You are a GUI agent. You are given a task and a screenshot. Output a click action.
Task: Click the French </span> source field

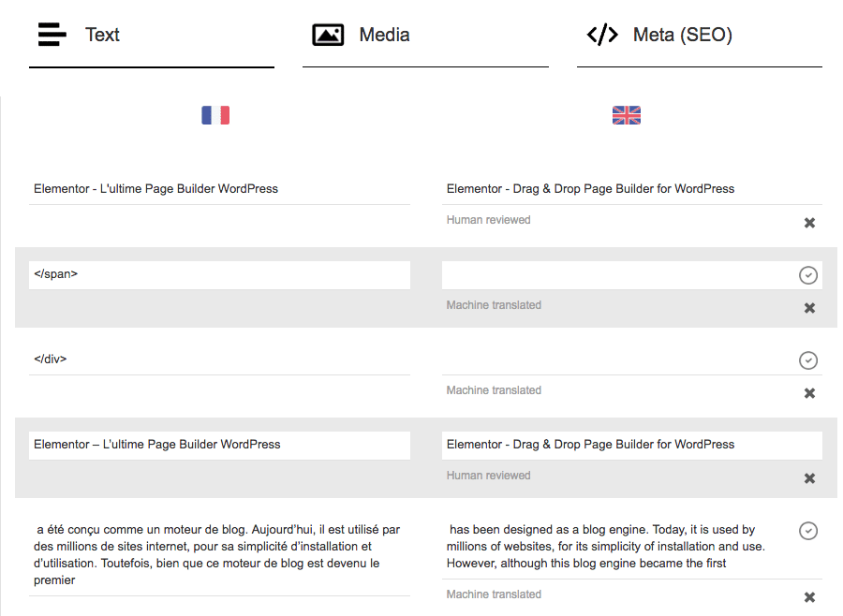[x=219, y=275]
